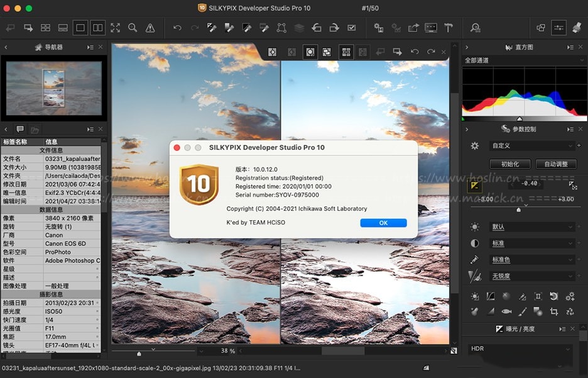Toggle the parameter sliders panel button
Viewport: 588px width, 378px height.
[558, 28]
